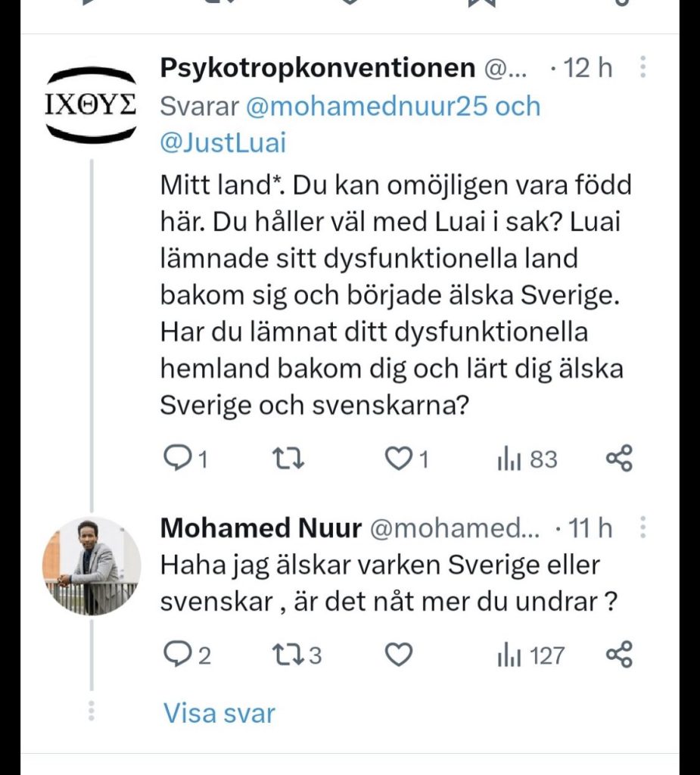This screenshot has width=700, height=775.
Task: Retweet Psykotropkonventionen's tweet
Action: [287, 459]
